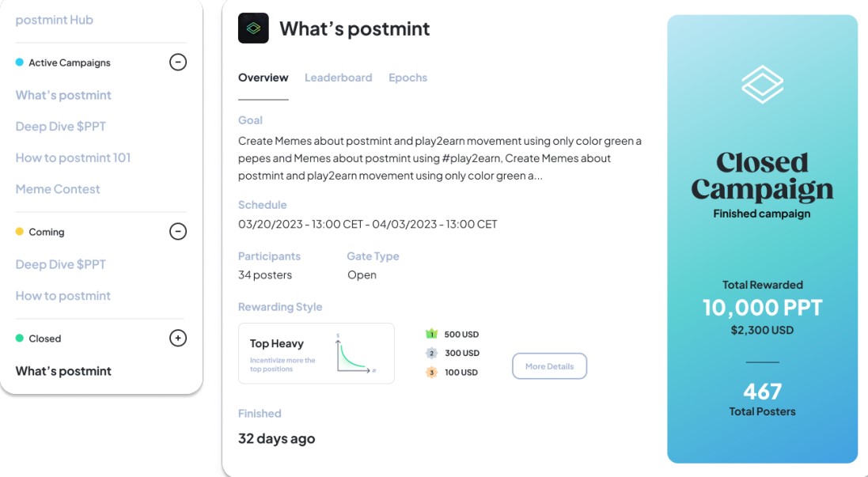Image resolution: width=868 pixels, height=477 pixels.
Task: Click the green Closed status dot
Action: pos(20,339)
